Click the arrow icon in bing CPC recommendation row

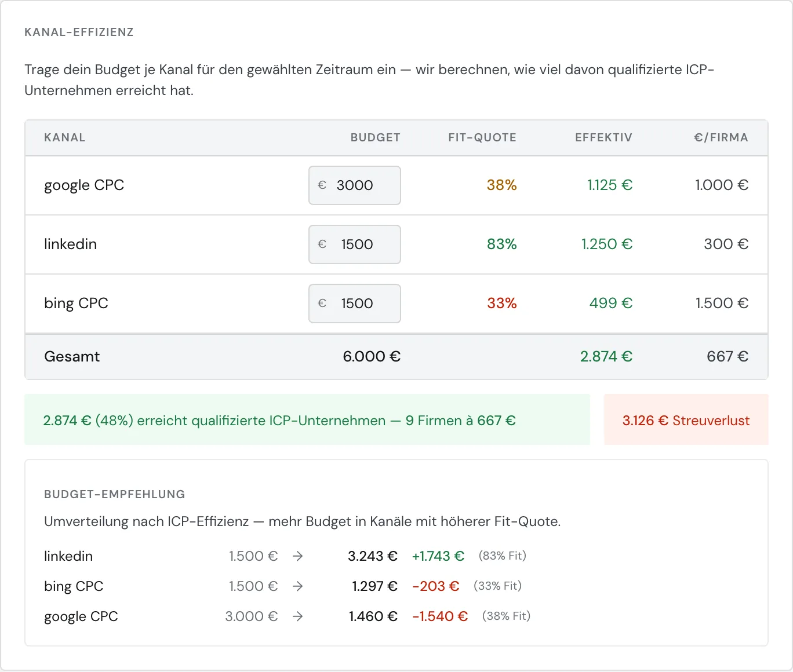tap(298, 586)
